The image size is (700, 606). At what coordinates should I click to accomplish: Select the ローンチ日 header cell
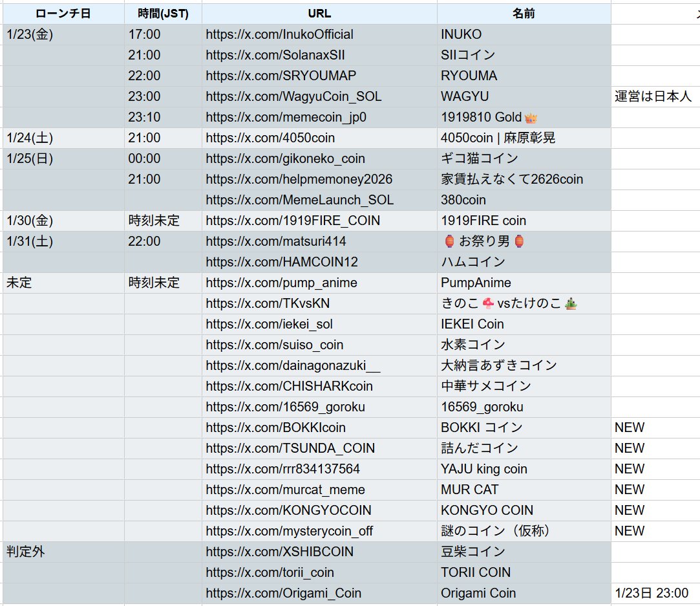coord(63,14)
